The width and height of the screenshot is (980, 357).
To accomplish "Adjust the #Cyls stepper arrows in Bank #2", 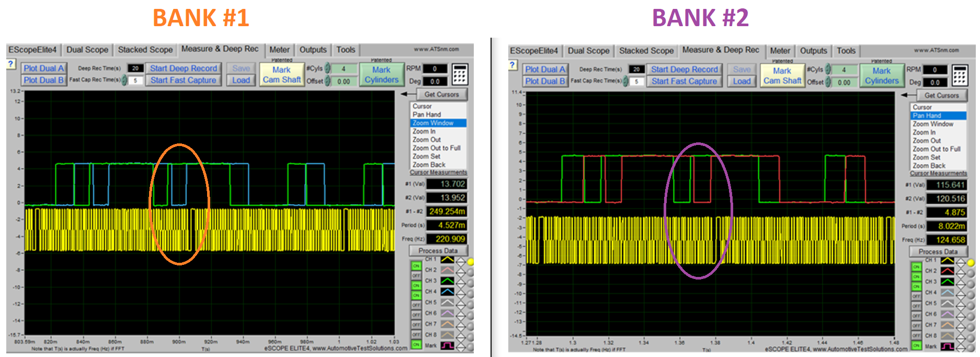I will click(828, 70).
